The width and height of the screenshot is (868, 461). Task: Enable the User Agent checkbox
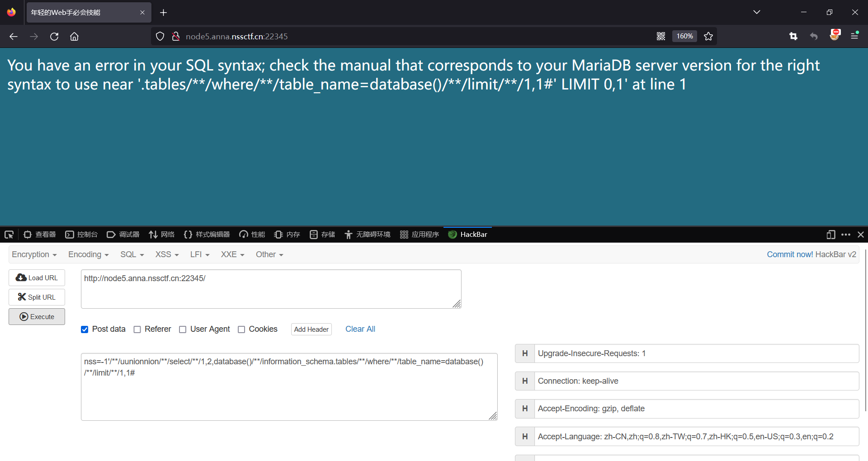click(x=183, y=329)
